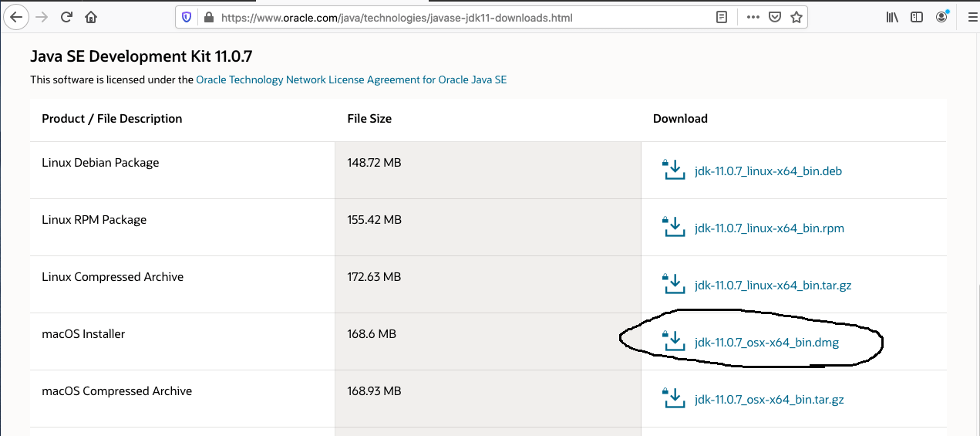Download jdk-11.0.7_linux-x64_bin.rpm package
The height and width of the screenshot is (436, 980).
click(769, 228)
